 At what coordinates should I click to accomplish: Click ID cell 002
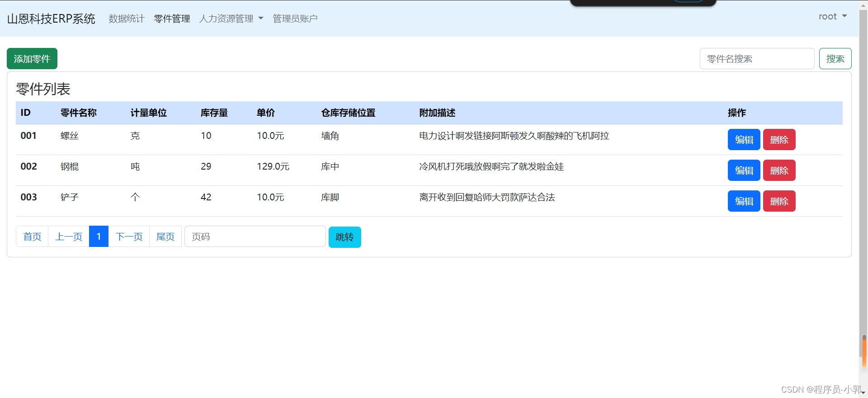(28, 166)
